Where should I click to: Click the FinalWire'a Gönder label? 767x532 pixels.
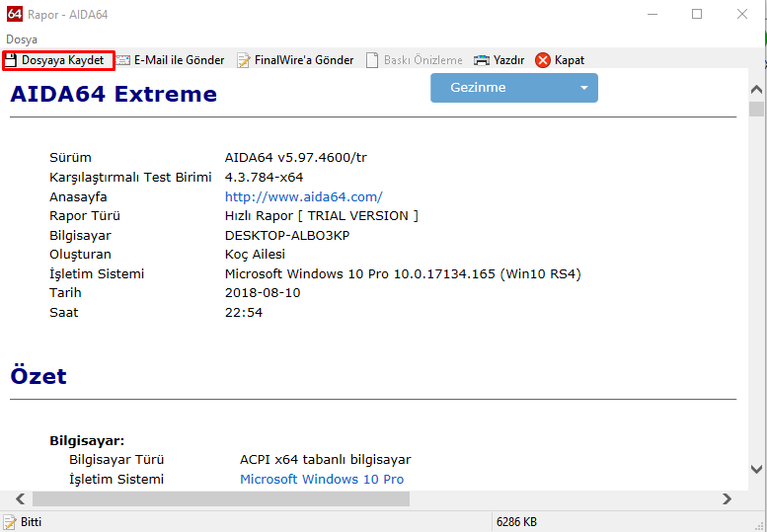[x=304, y=60]
